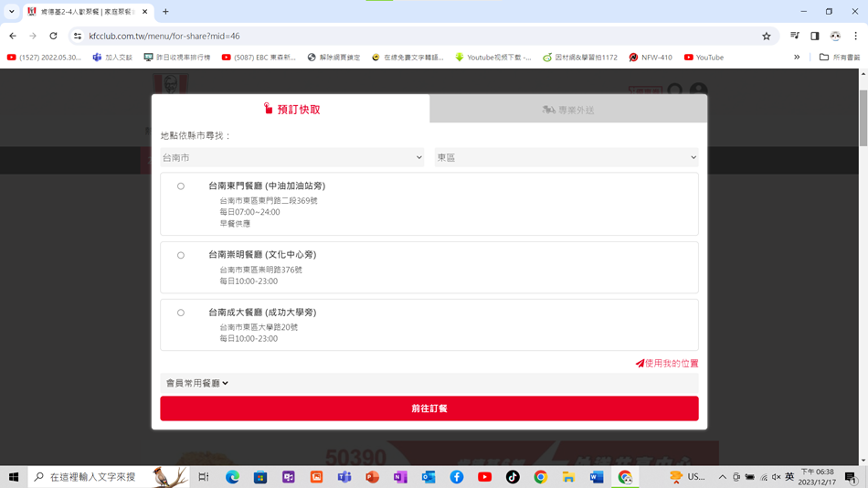Click the page vertical scrollbar thumb
Viewport: 868px width, 488px height.
click(x=863, y=117)
